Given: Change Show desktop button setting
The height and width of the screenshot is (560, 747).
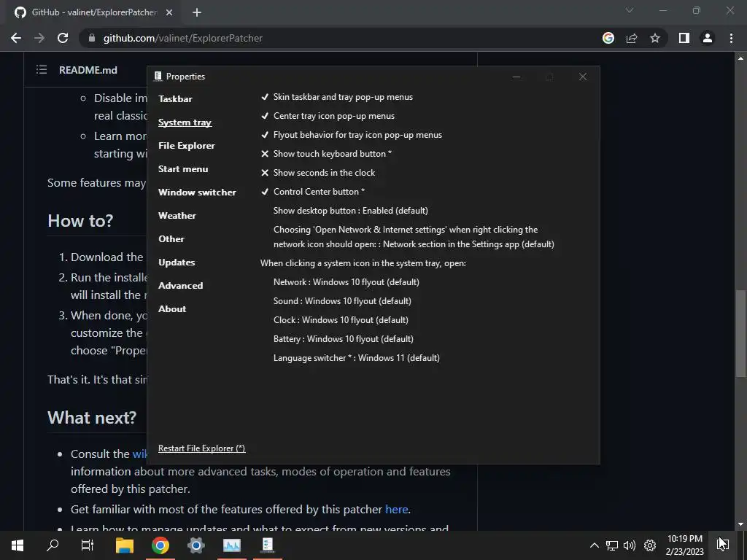Looking at the screenshot, I should [351, 211].
